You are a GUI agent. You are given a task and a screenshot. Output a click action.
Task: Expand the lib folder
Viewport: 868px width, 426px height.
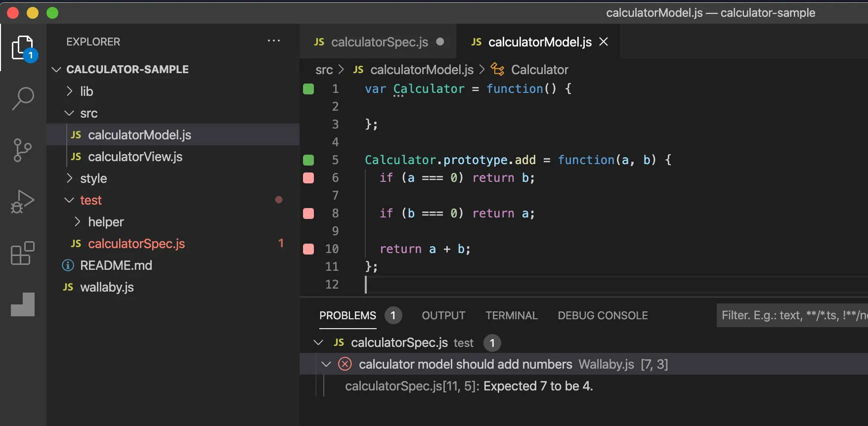(69, 91)
